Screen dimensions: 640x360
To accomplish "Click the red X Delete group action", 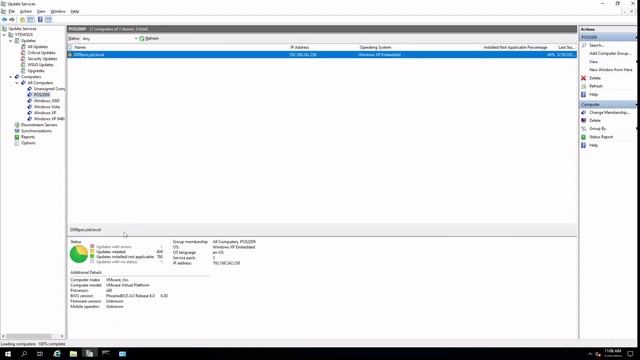I will (595, 78).
